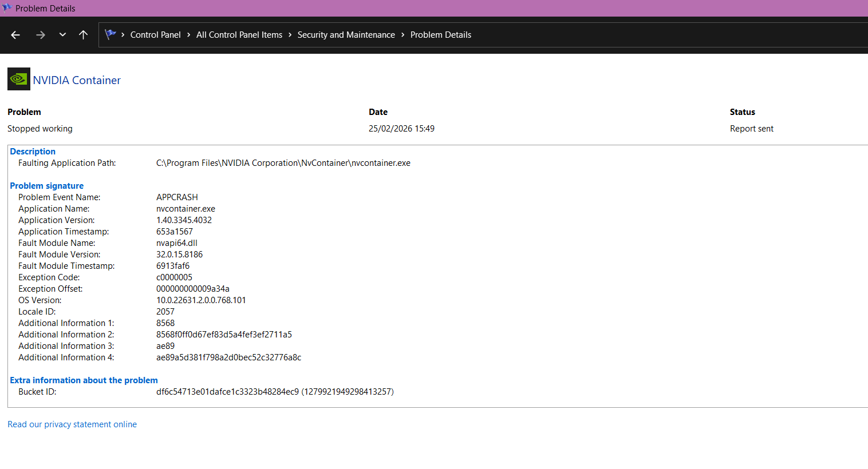Image resolution: width=868 pixels, height=469 pixels.
Task: Click the Exception Code label
Action: [49, 277]
